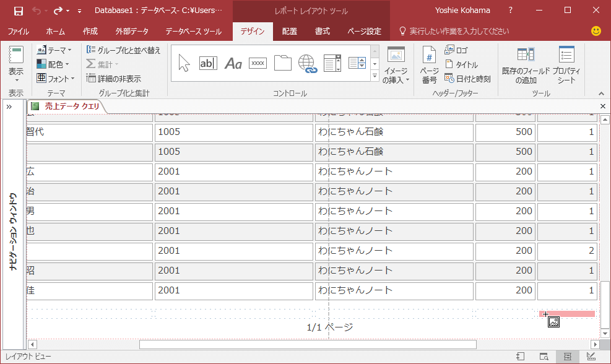The width and height of the screenshot is (611, 364).
Task: Select the 配置 ribbon tab
Action: coord(290,31)
